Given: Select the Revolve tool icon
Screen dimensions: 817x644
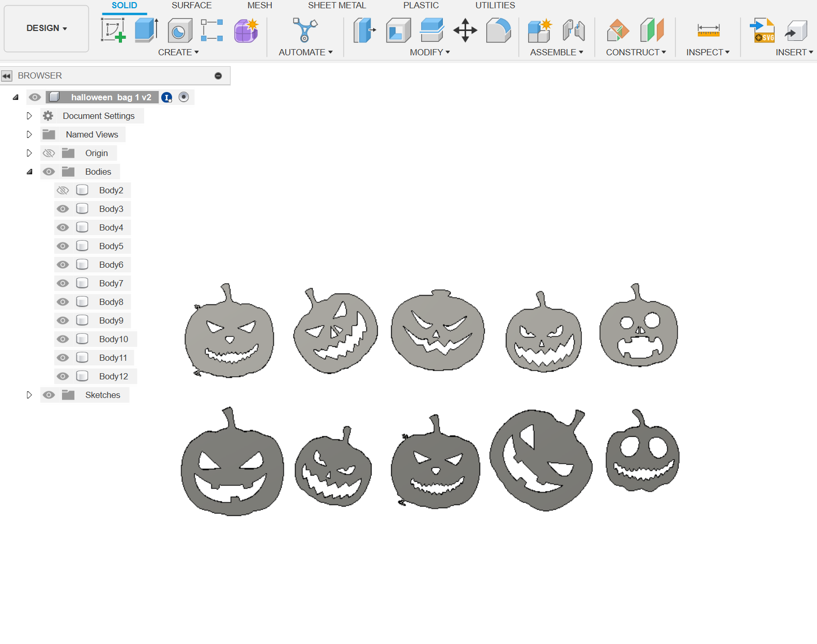Looking at the screenshot, I should [x=179, y=30].
